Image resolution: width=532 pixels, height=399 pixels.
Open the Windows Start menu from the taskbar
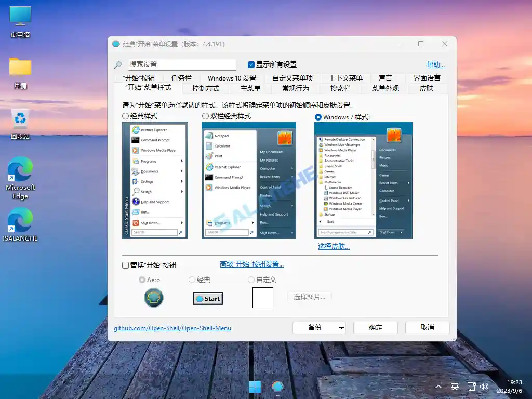(x=255, y=387)
